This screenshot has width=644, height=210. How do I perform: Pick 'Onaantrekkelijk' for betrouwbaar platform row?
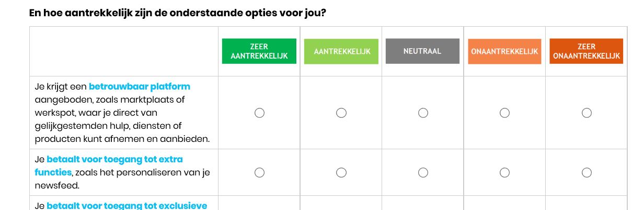(505, 113)
